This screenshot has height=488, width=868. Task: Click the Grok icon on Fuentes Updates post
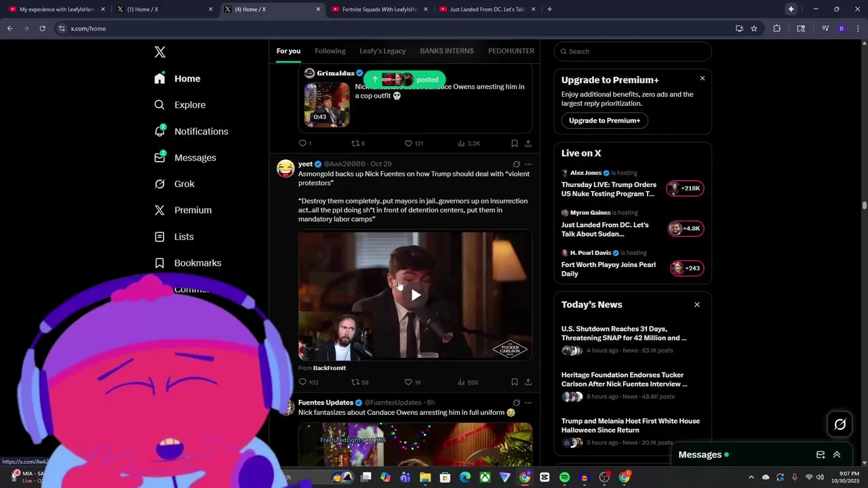tap(516, 403)
